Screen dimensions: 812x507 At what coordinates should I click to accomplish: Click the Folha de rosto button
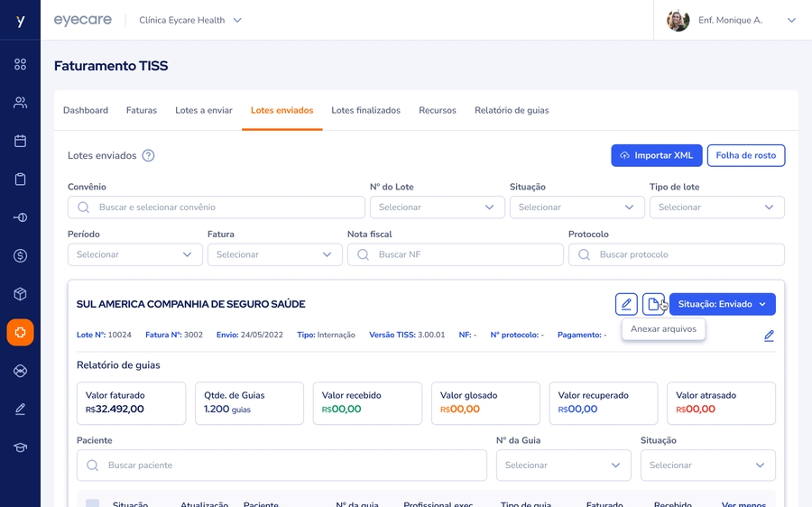point(745,155)
